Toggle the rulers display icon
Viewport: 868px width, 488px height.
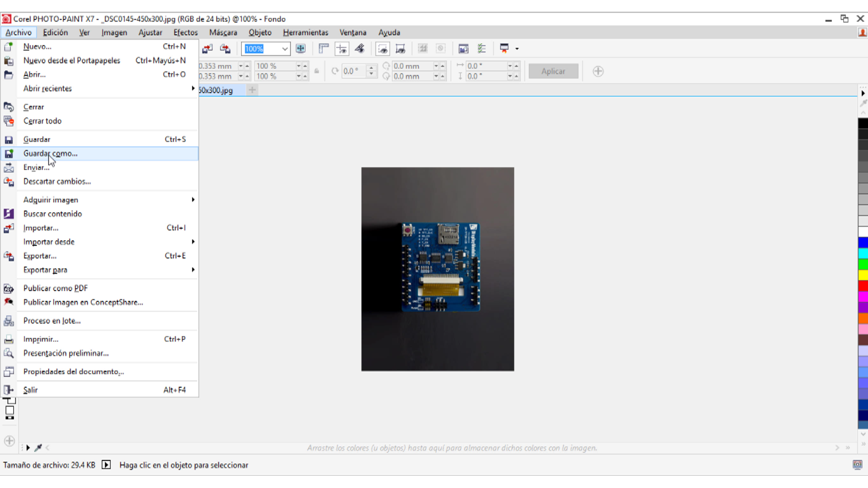pos(324,49)
